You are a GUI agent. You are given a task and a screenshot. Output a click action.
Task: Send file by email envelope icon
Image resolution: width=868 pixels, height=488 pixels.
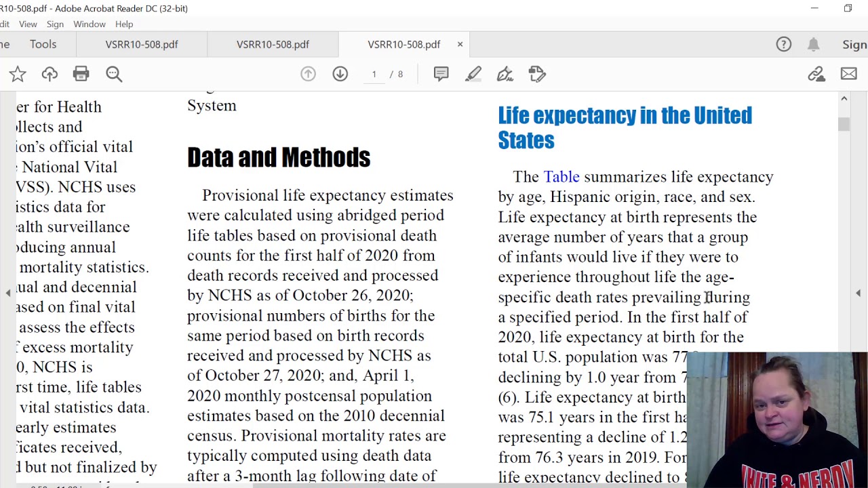pos(849,74)
